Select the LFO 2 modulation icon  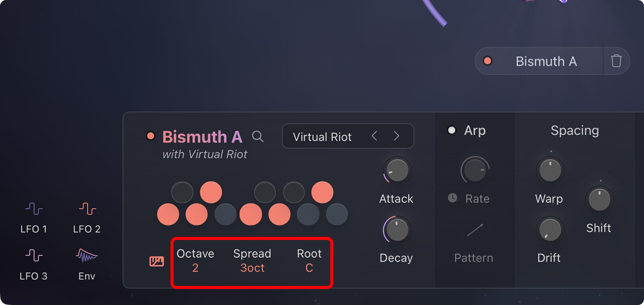(87, 209)
